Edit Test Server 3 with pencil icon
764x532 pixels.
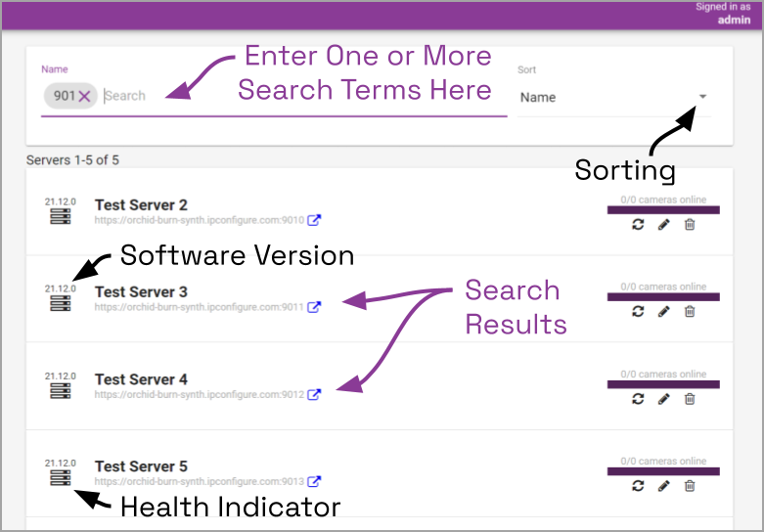(663, 312)
